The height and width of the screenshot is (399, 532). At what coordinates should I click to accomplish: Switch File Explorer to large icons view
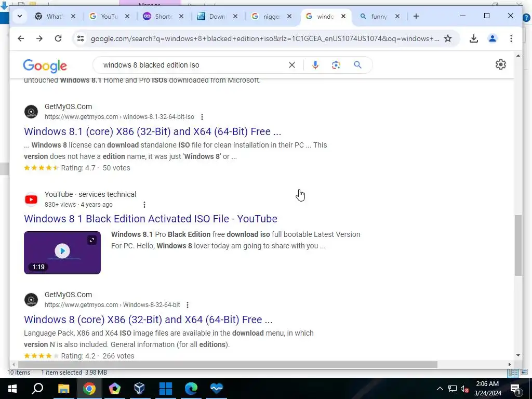click(x=524, y=373)
